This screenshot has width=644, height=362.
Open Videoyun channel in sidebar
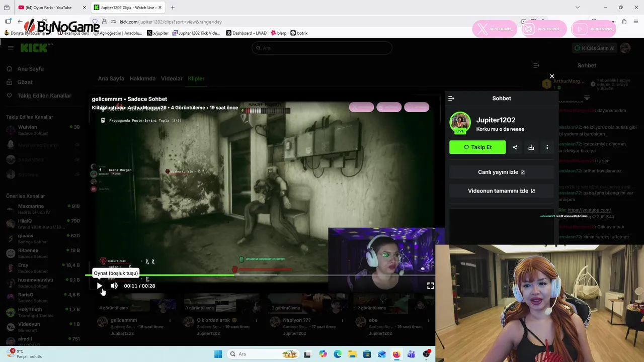43,327
